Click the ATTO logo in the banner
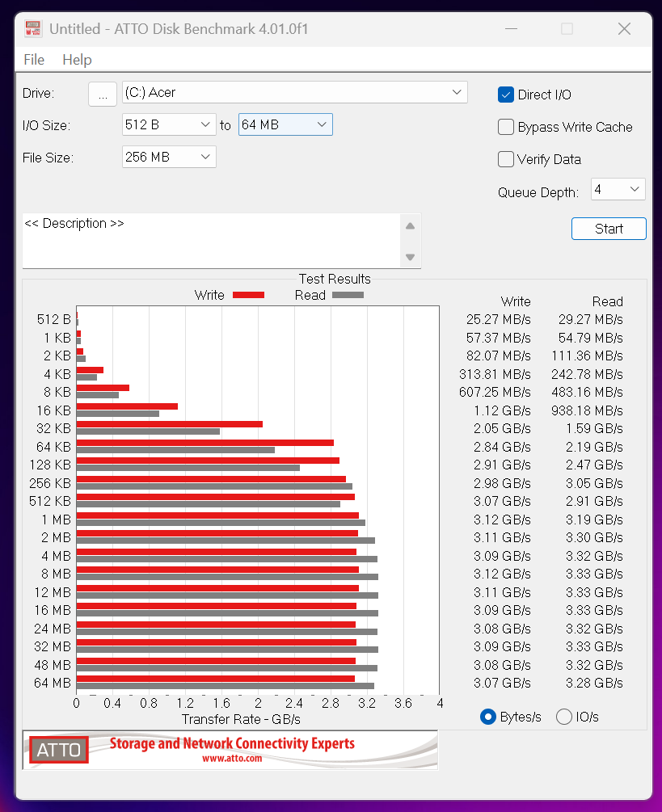 58,750
